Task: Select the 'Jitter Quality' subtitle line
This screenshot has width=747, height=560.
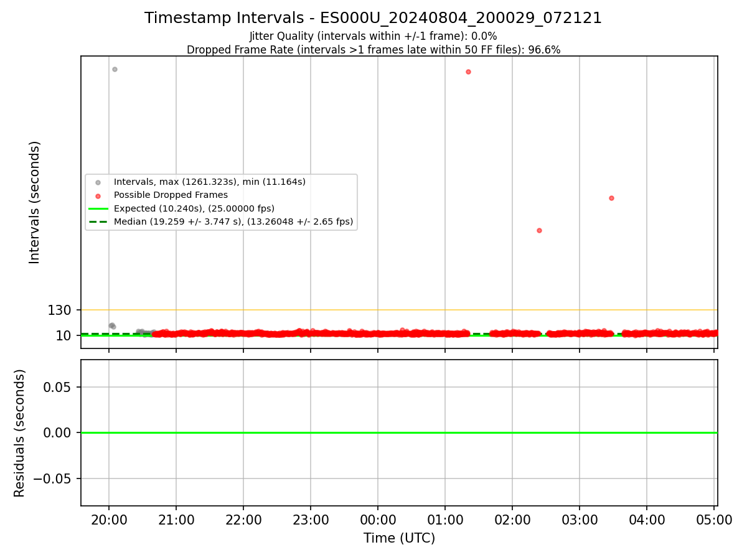Action: pos(374,37)
